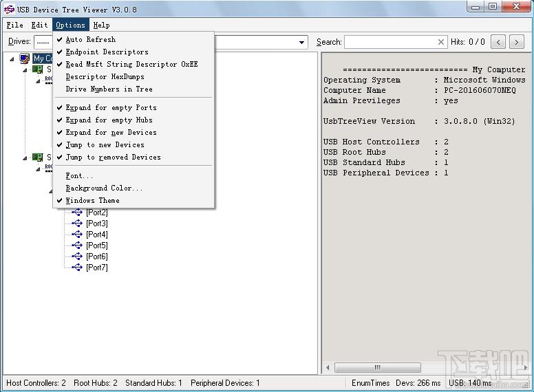Select the second host controller icon

click(x=37, y=157)
